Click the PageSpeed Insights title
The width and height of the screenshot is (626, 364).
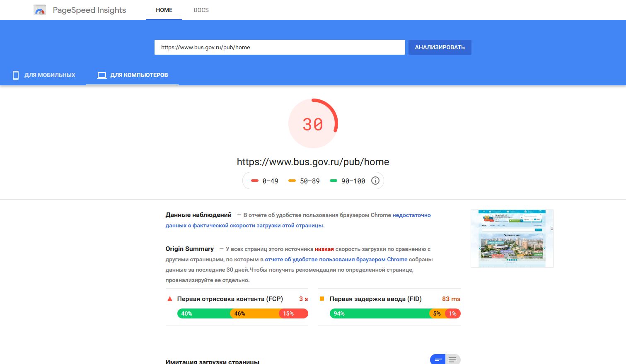(89, 10)
